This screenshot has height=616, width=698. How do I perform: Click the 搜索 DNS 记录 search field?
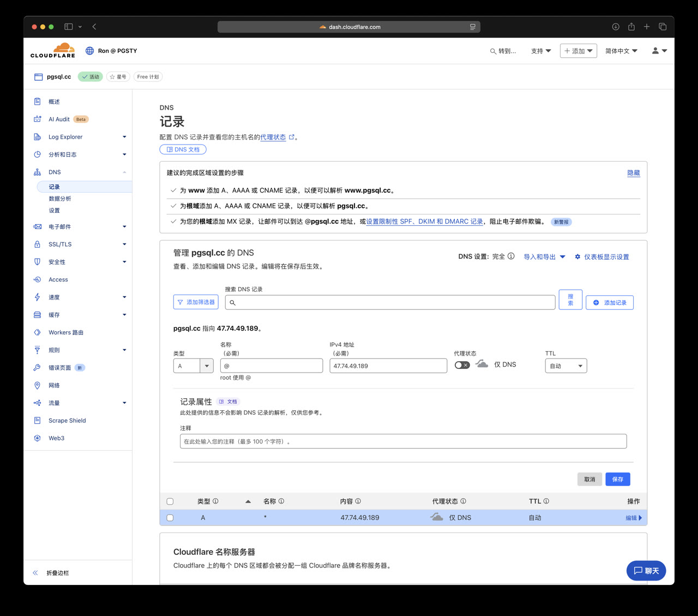390,302
